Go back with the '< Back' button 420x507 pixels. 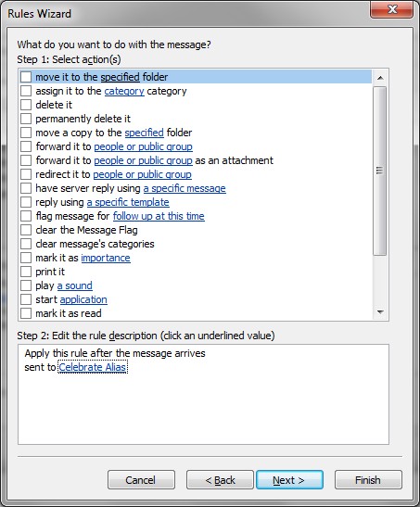pos(220,480)
